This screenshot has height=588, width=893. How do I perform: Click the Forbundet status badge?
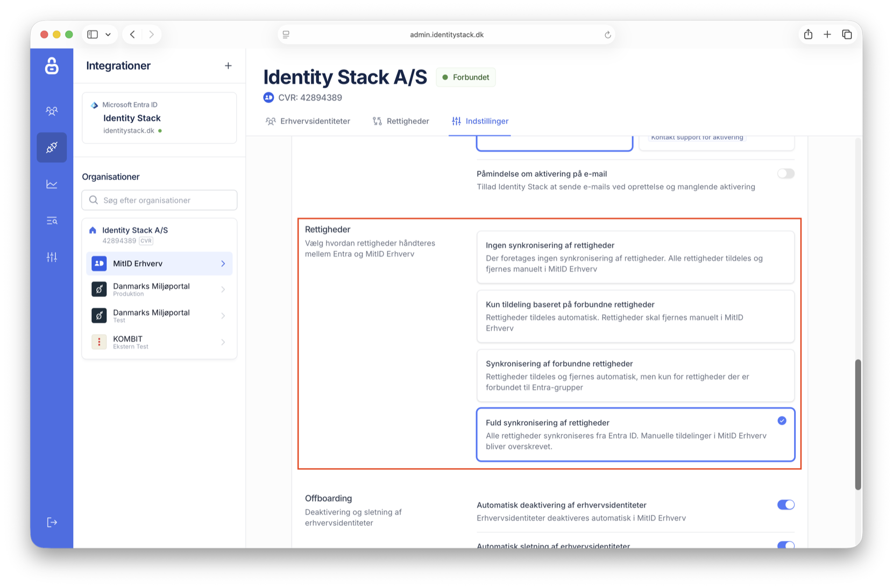pyautogui.click(x=466, y=77)
